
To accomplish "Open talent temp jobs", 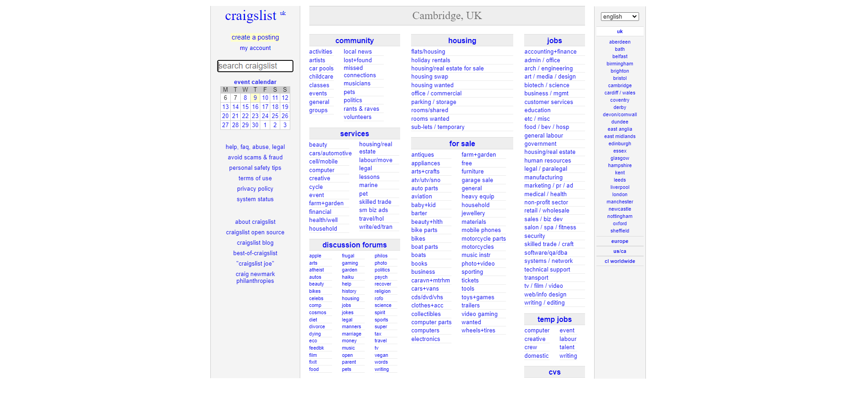I will [567, 347].
